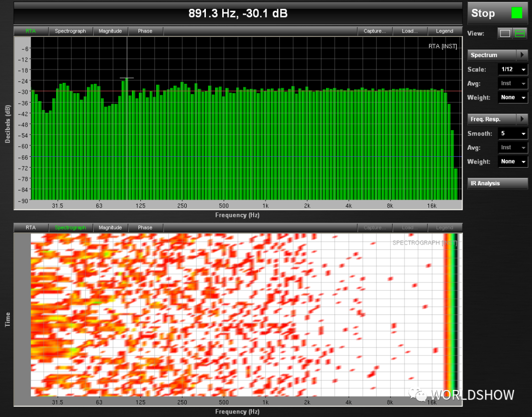Select Spectrograph tab in upper pane
The width and height of the screenshot is (532, 417).
pyautogui.click(x=70, y=31)
